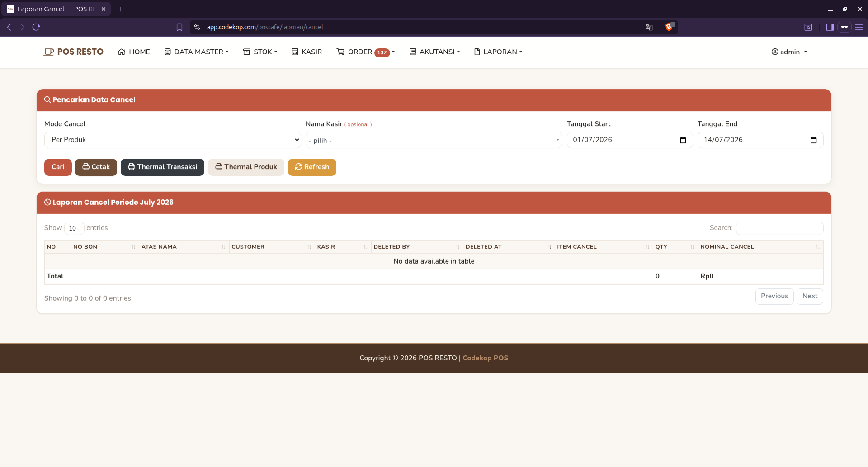Image resolution: width=868 pixels, height=467 pixels.
Task: Open a new browser tab
Action: [x=120, y=9]
